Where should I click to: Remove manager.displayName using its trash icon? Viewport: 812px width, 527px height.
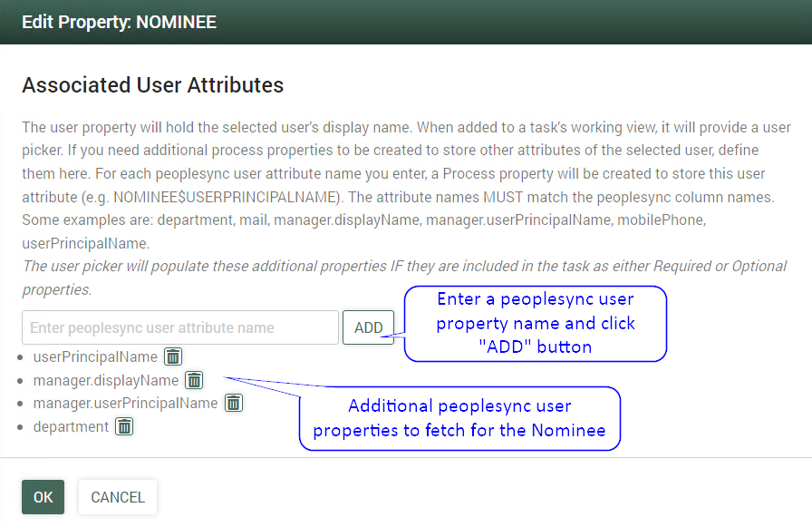pos(194,380)
